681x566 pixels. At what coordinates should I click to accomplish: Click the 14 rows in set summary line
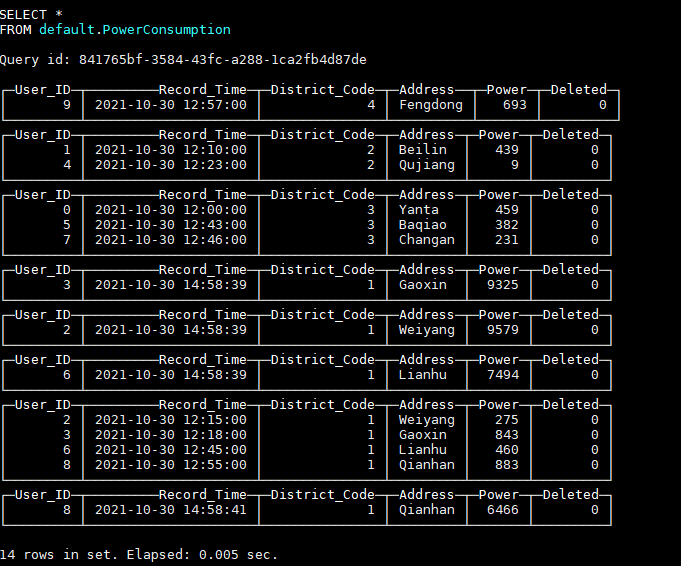click(138, 555)
